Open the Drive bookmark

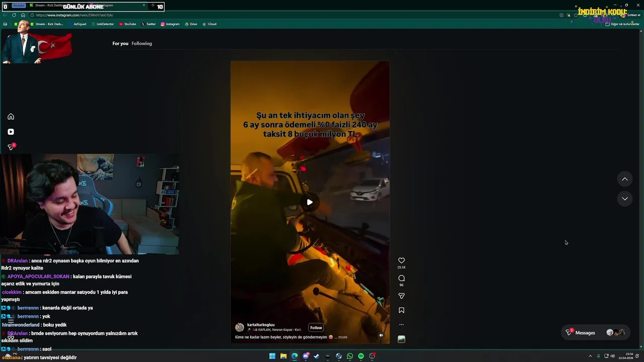[191, 24]
